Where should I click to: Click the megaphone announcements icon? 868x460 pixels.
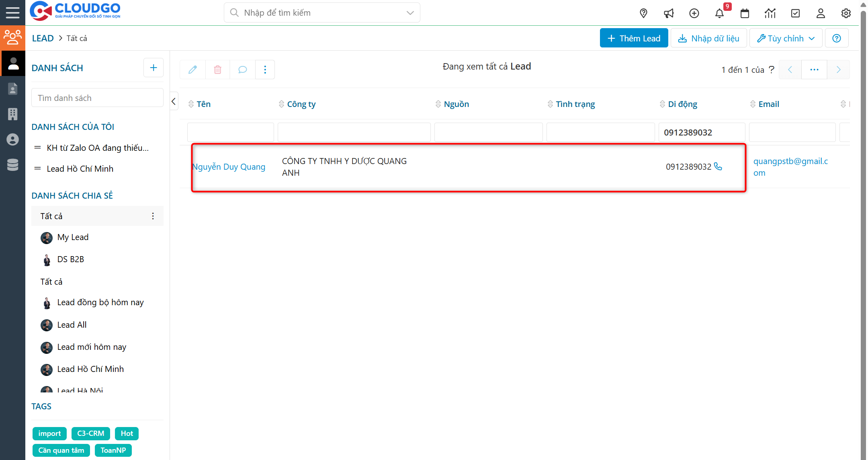[669, 13]
